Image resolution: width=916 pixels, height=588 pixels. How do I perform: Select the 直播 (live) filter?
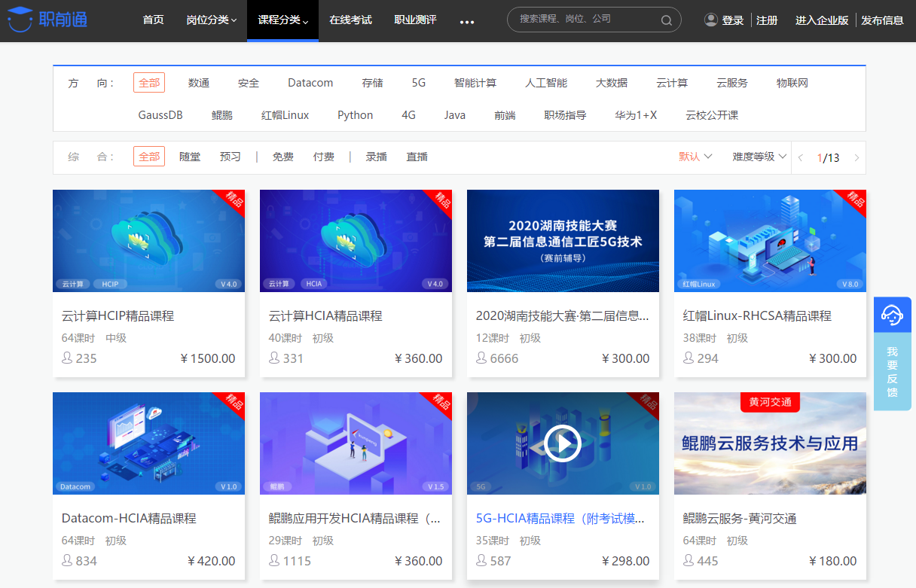pos(417,157)
